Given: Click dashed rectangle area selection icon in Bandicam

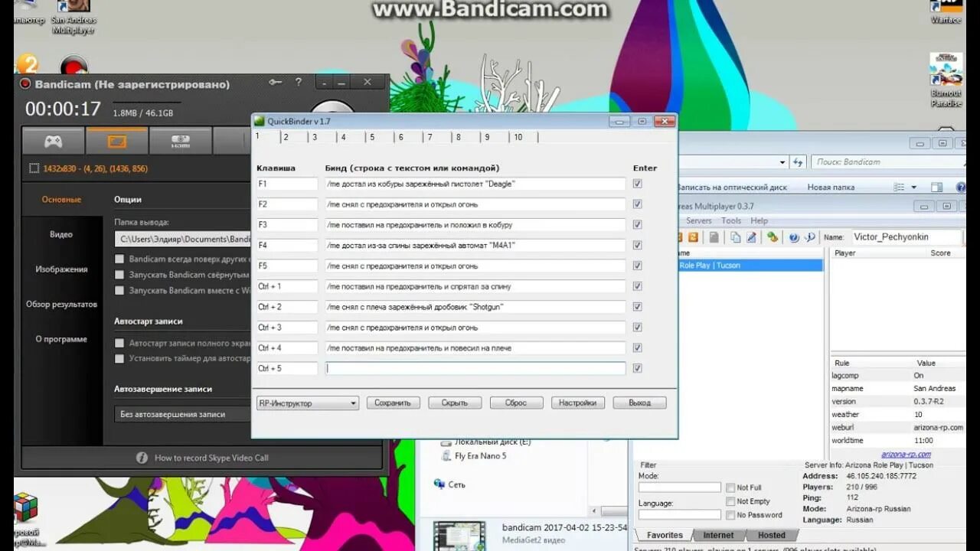Looking at the screenshot, I should pos(34,168).
